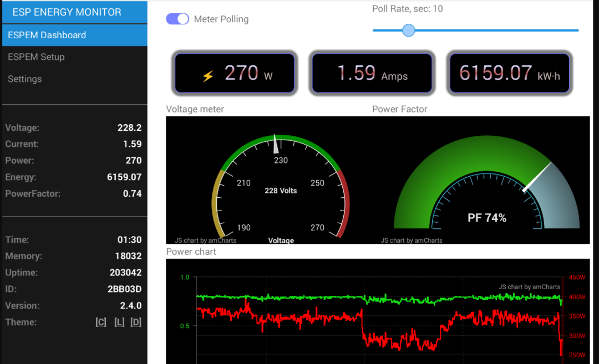Open amCharts link in Power Factor gauge

pyautogui.click(x=412, y=240)
